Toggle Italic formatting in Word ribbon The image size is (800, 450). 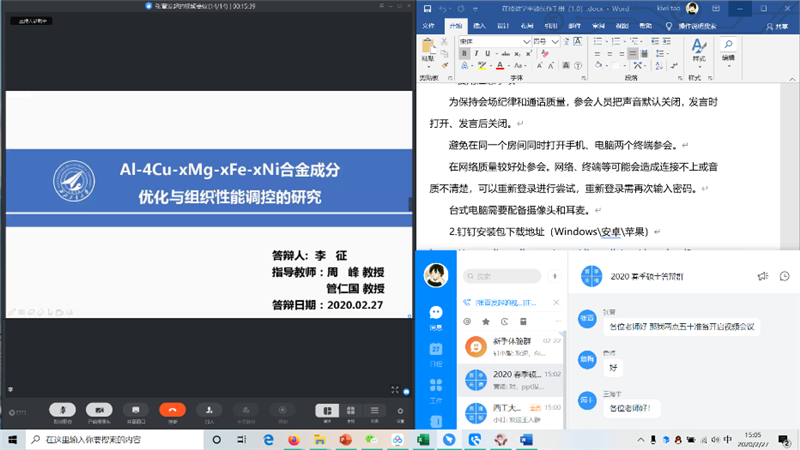[x=476, y=54]
